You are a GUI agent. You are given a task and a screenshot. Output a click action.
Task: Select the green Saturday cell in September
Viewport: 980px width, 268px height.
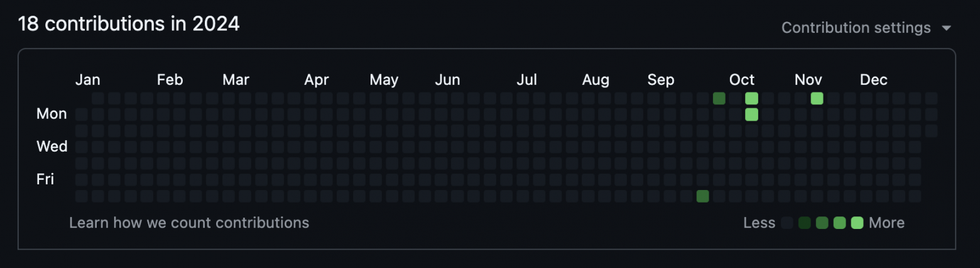[x=702, y=196]
